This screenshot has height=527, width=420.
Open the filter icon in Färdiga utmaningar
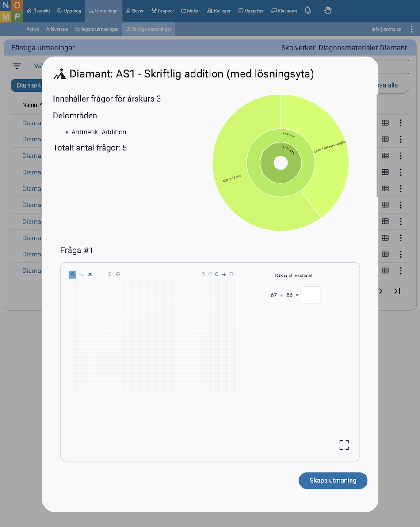point(17,66)
